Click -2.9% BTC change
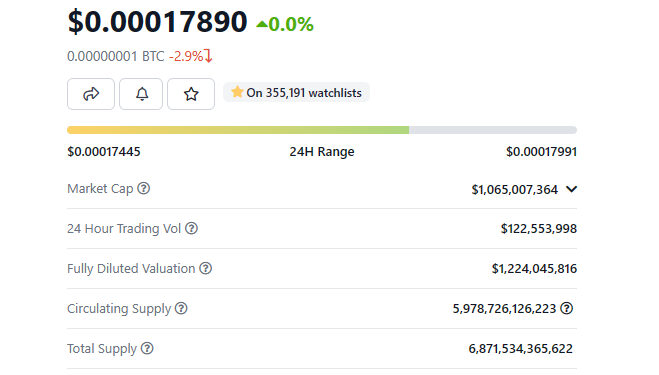 [x=186, y=56]
